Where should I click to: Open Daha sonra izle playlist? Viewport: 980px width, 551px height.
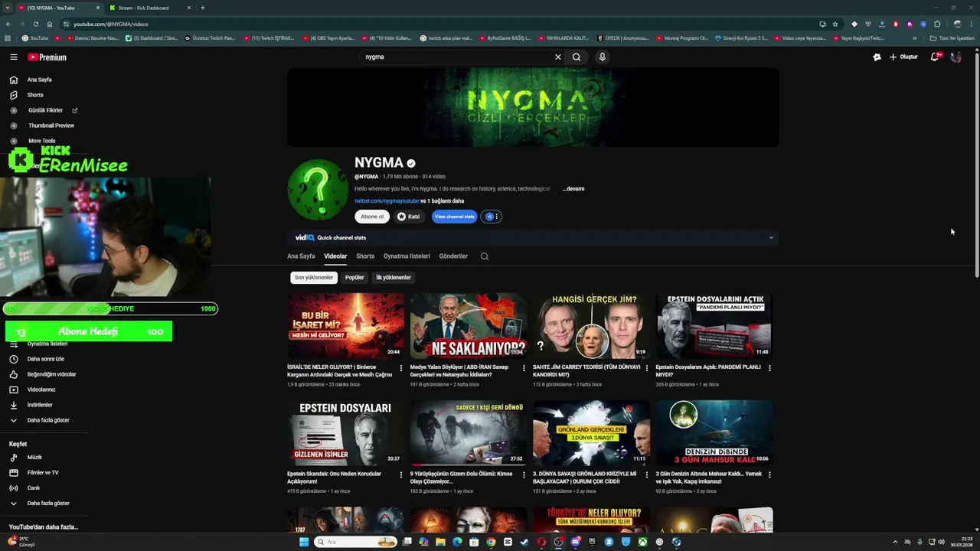pyautogui.click(x=44, y=359)
